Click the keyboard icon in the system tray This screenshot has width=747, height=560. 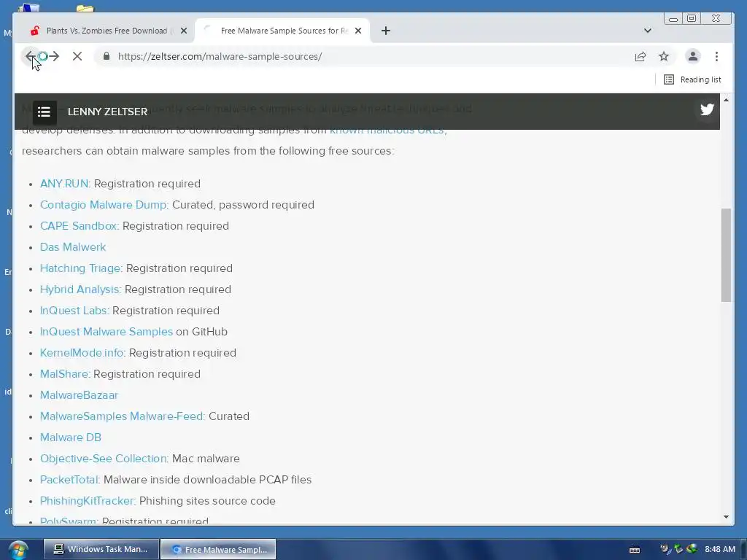[635, 550]
